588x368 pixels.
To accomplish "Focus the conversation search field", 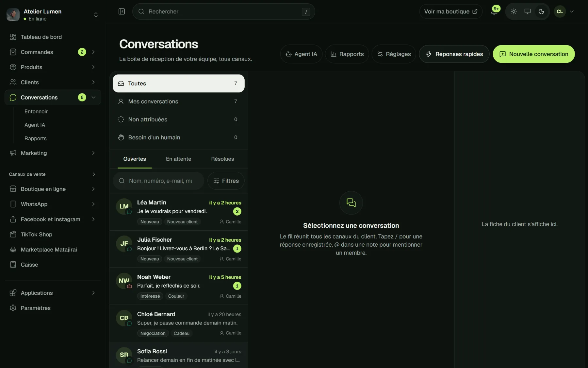I will coord(158,181).
